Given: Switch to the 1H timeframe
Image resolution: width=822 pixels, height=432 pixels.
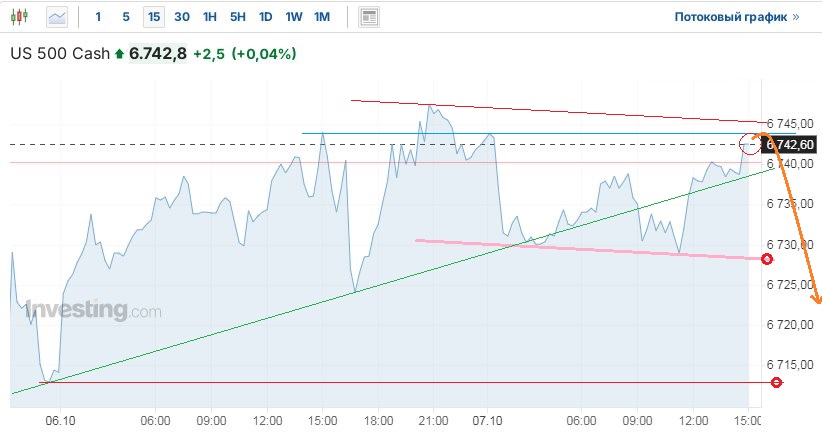Looking at the screenshot, I should (209, 17).
